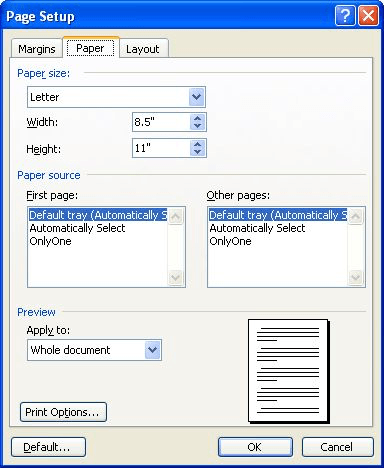
Task: Select Default tray in Other pages list
Action: (278, 215)
